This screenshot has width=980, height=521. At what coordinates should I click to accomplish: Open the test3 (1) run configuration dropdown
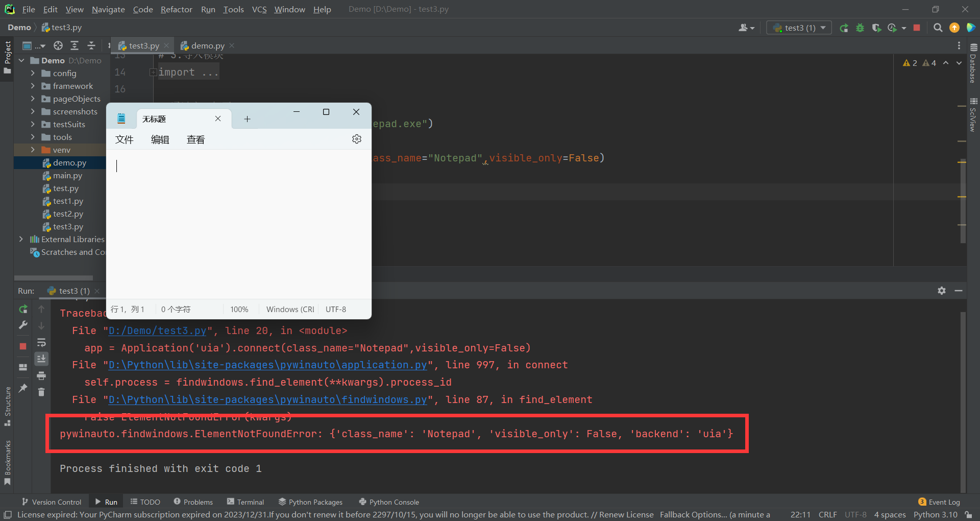[799, 28]
